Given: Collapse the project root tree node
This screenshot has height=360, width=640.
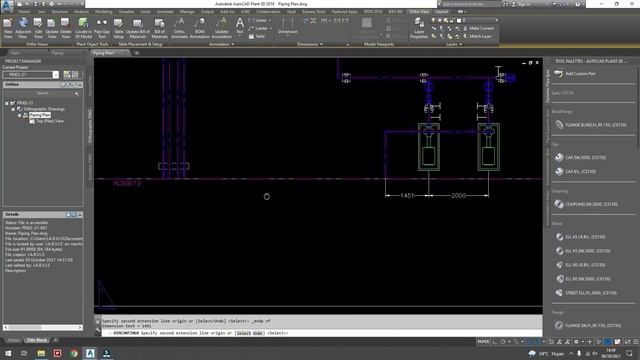Looking at the screenshot, I should 7,103.
